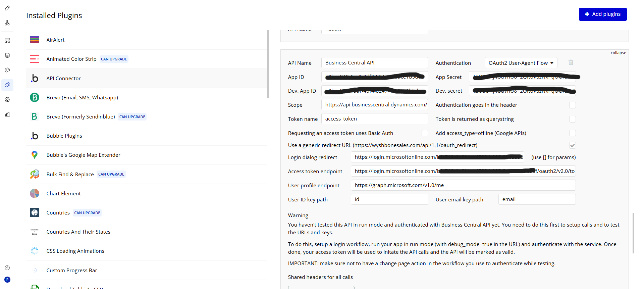Open the Logs chart icon in sidebar
This screenshot has width=644, height=289.
tap(7, 114)
